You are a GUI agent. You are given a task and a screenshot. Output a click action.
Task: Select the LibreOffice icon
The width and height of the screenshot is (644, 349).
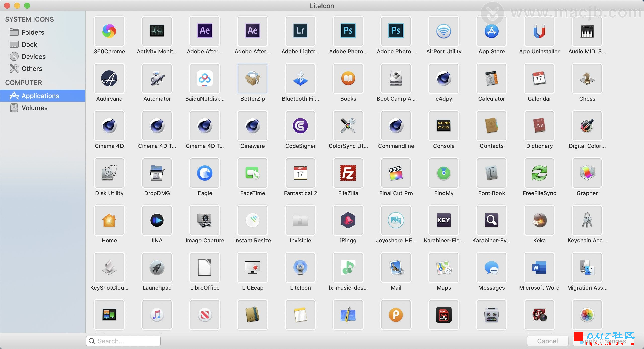(205, 268)
